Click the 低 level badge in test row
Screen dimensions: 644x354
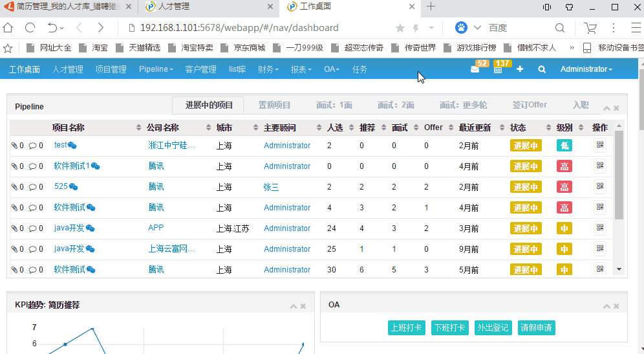click(x=564, y=146)
